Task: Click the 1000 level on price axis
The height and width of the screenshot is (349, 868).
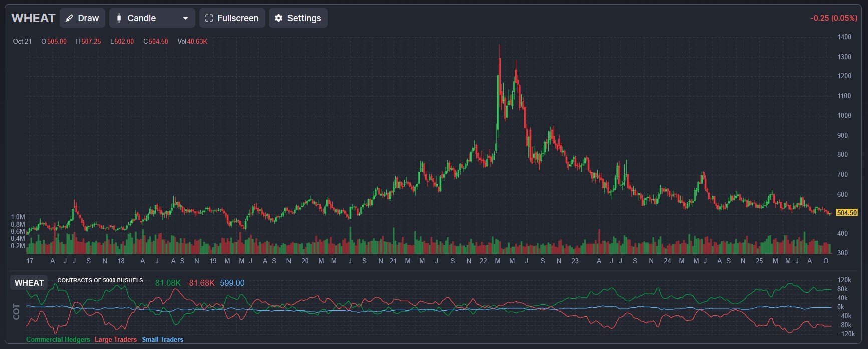Action: coord(844,115)
